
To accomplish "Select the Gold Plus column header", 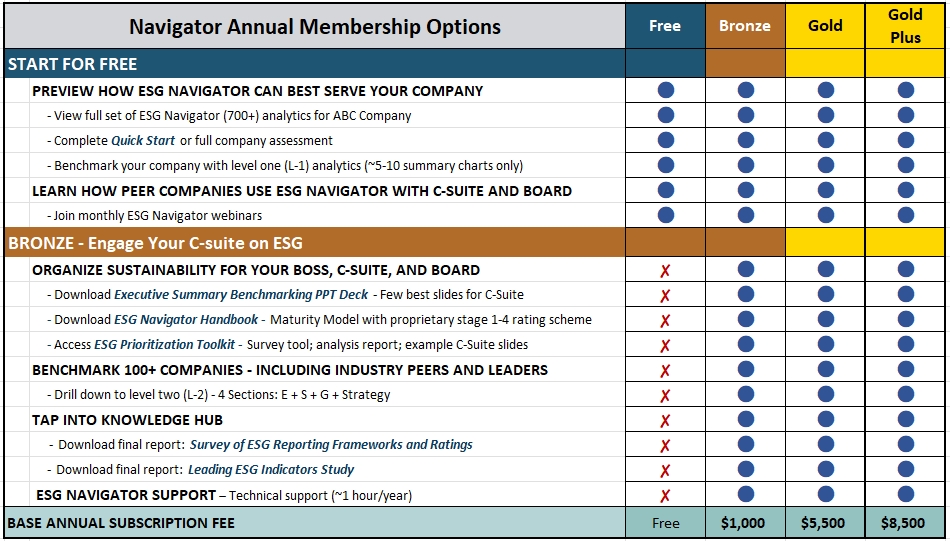I will (x=905, y=26).
